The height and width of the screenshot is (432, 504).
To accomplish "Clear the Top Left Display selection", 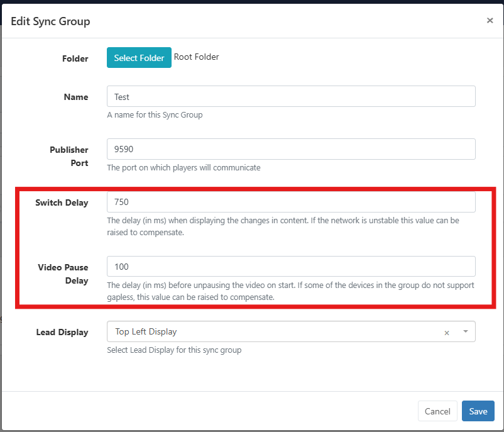I will click(447, 333).
